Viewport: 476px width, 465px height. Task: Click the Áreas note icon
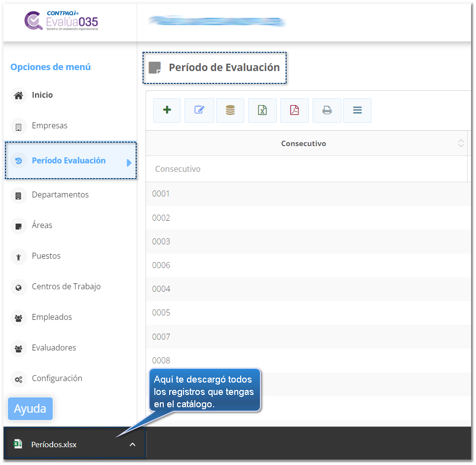pyautogui.click(x=19, y=226)
